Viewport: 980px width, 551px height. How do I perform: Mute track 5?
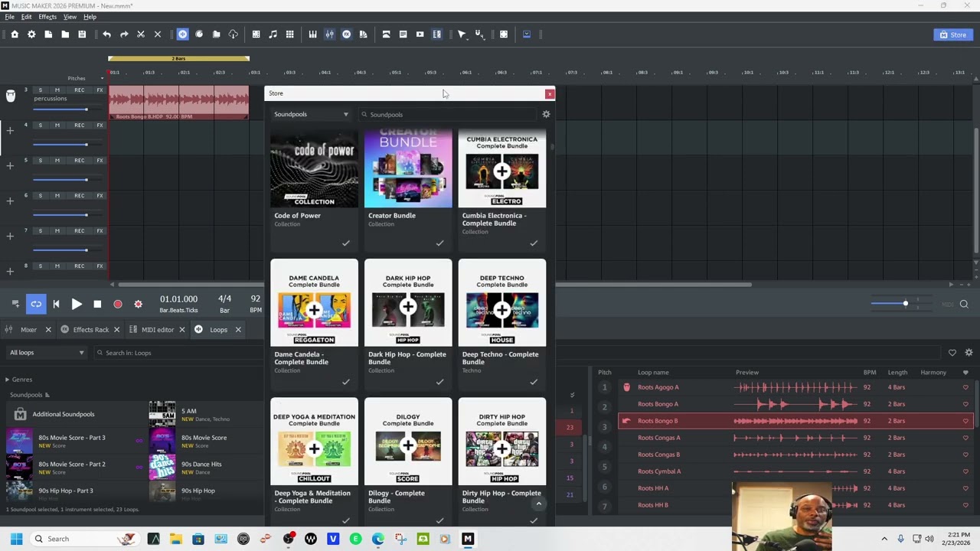[57, 161]
